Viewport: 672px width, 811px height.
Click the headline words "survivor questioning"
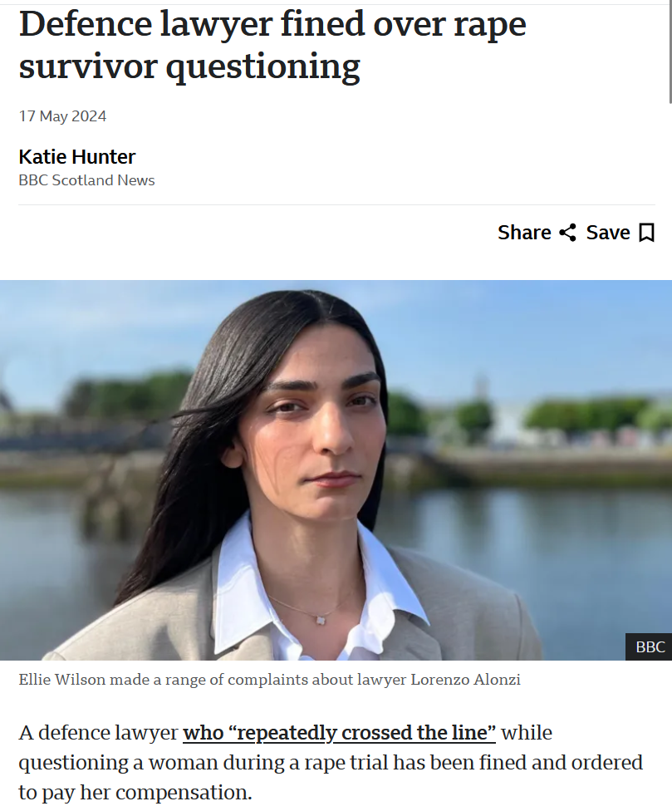pyautogui.click(x=189, y=66)
